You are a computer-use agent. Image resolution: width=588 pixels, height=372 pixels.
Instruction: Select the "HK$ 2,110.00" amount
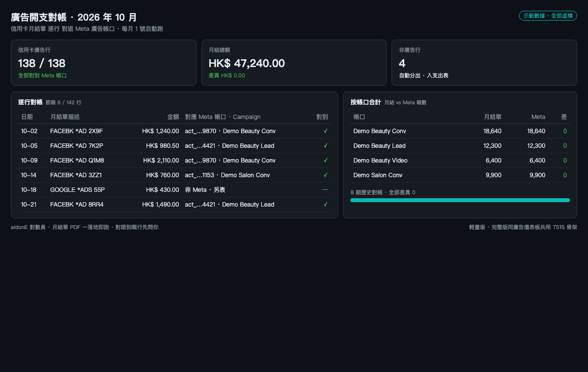pyautogui.click(x=161, y=161)
